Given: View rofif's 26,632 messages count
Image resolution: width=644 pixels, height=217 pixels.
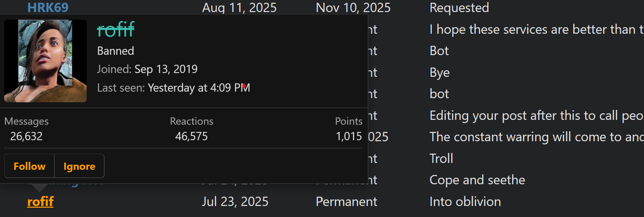Looking at the screenshot, I should pyautogui.click(x=26, y=136).
